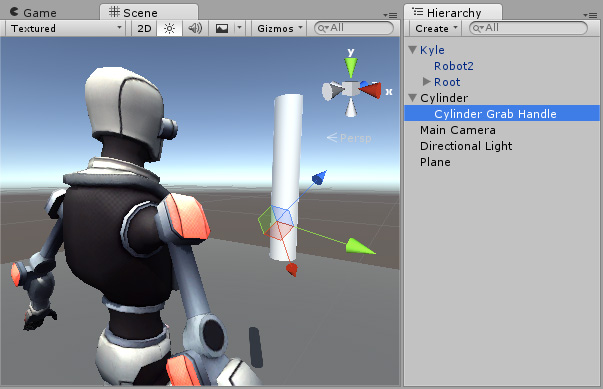Select Kyle in the Hierarchy
Image resolution: width=603 pixels, height=389 pixels.
pyautogui.click(x=432, y=50)
